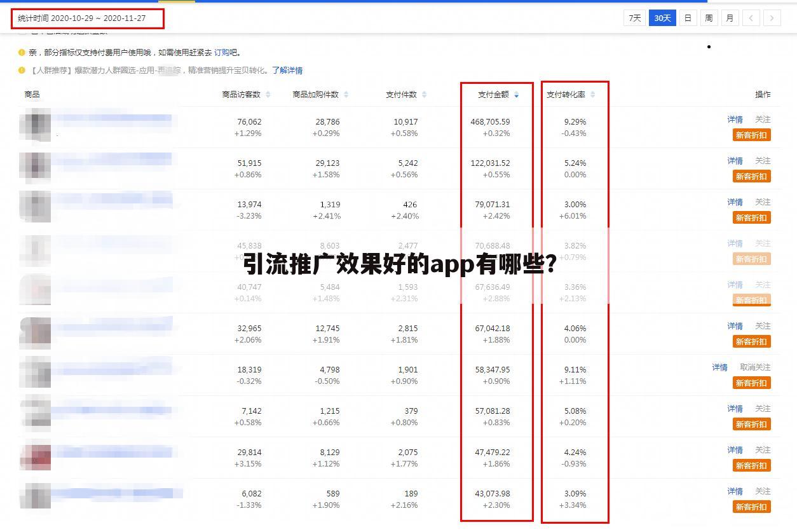Switch to the 周 view
The width and height of the screenshot is (797, 532).
point(708,18)
